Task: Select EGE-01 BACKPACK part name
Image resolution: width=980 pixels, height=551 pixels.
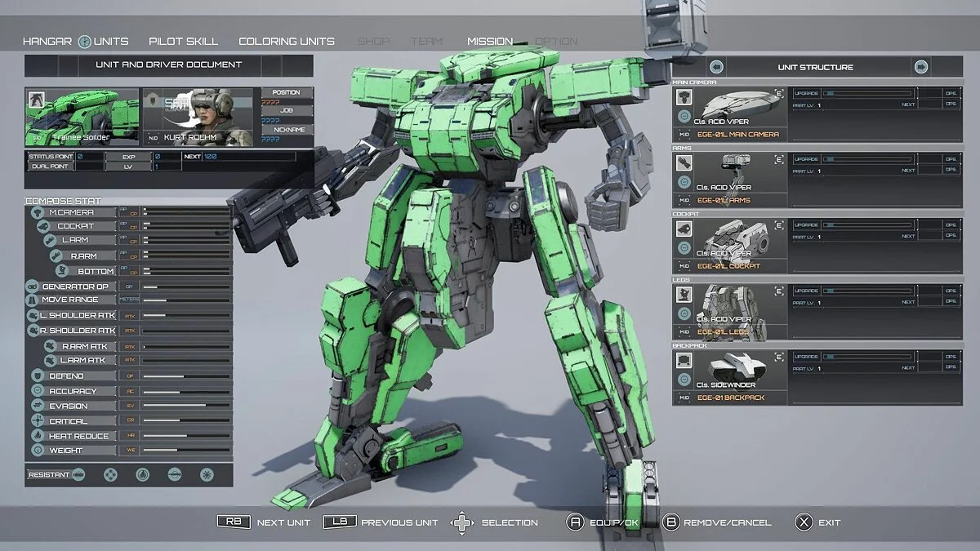Action: 729,398
